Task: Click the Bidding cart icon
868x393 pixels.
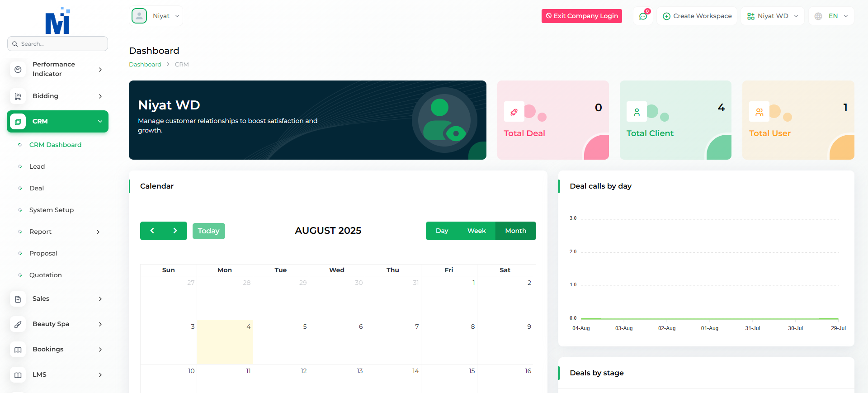Action: click(x=18, y=96)
